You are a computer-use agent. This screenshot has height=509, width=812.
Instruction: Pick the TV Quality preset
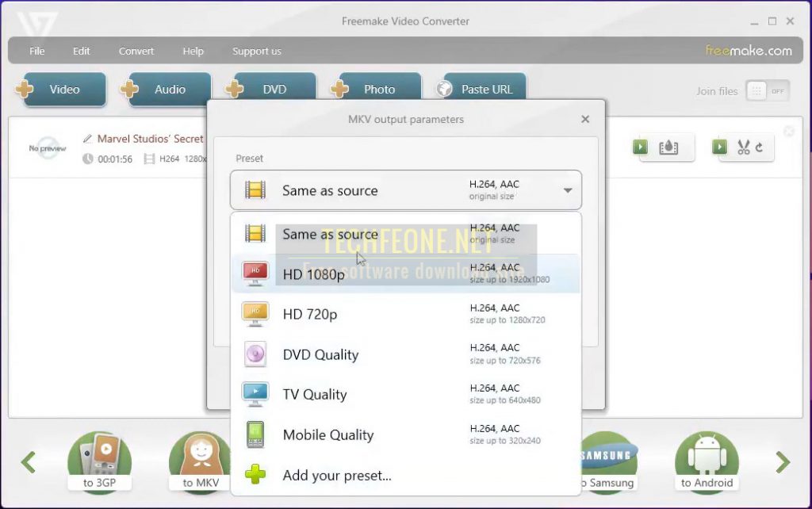[x=406, y=394]
